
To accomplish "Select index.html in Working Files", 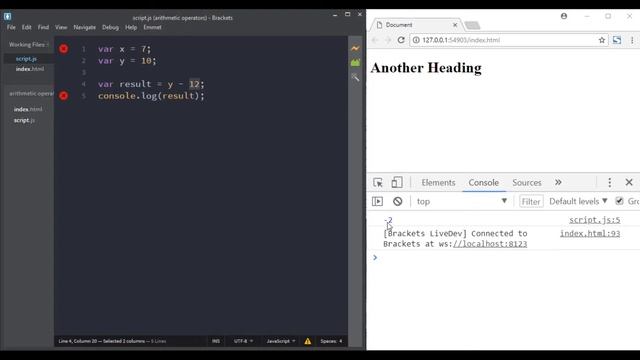I will (30, 69).
